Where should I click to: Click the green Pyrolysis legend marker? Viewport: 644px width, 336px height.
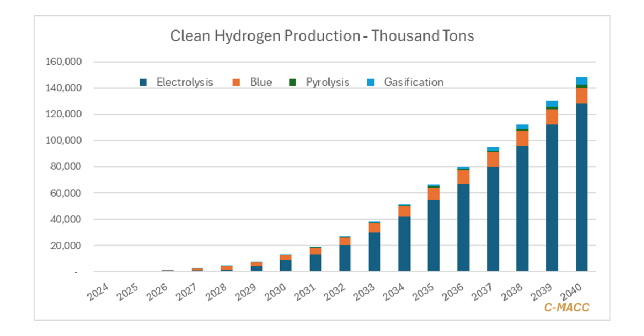[x=293, y=83]
